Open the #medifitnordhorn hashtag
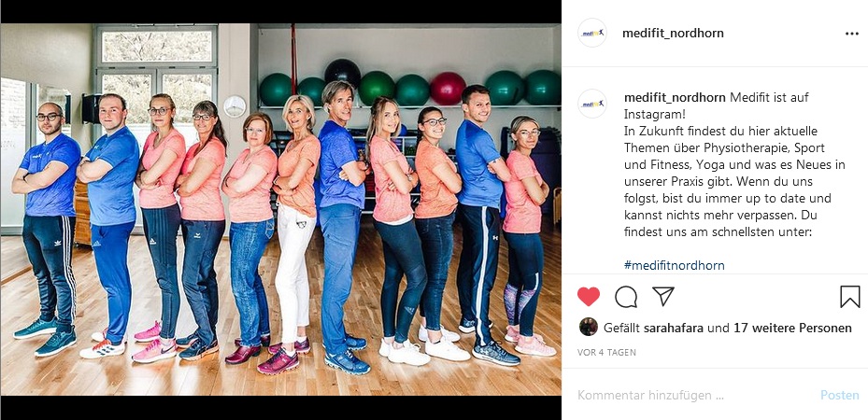The width and height of the screenshot is (868, 420). click(x=675, y=265)
